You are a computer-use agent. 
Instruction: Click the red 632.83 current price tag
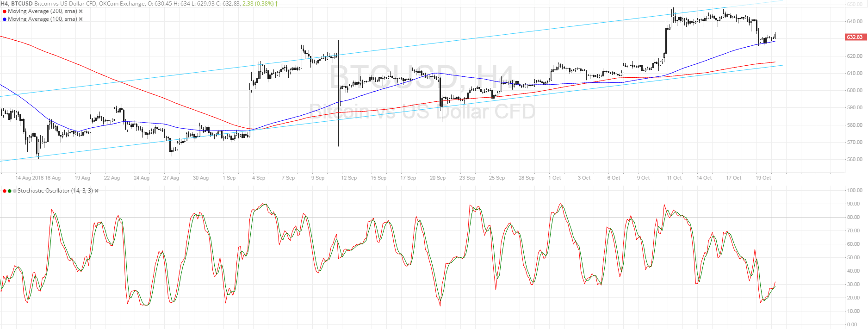(854, 37)
